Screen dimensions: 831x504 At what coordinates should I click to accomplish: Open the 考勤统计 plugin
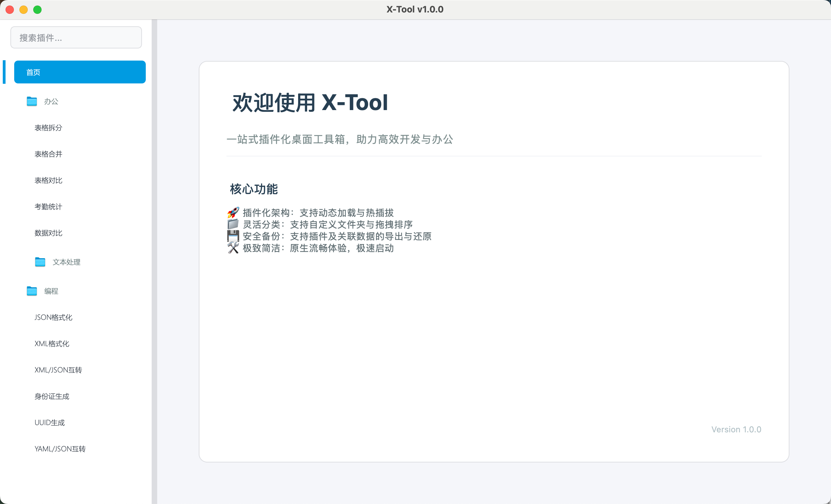[48, 207]
